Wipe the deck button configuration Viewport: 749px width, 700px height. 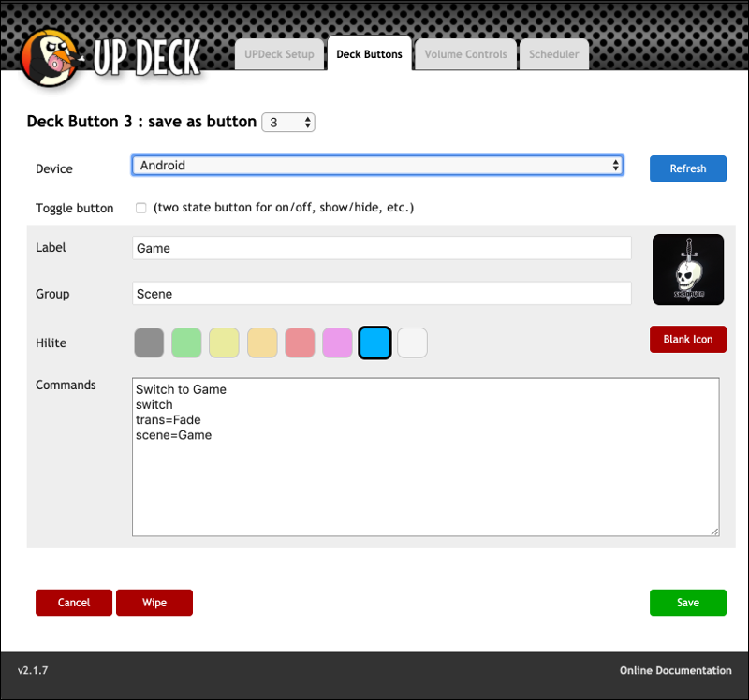[x=154, y=603]
